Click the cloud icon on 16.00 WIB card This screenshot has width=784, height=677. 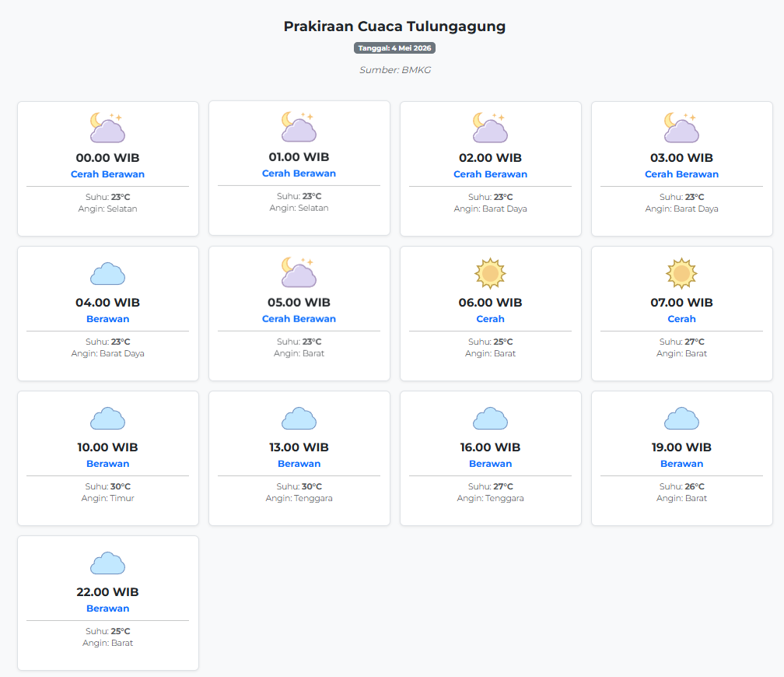coord(490,419)
